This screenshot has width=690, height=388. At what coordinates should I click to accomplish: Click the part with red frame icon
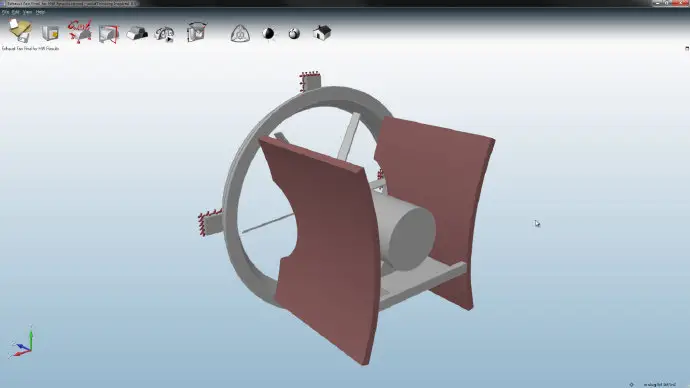tap(109, 34)
